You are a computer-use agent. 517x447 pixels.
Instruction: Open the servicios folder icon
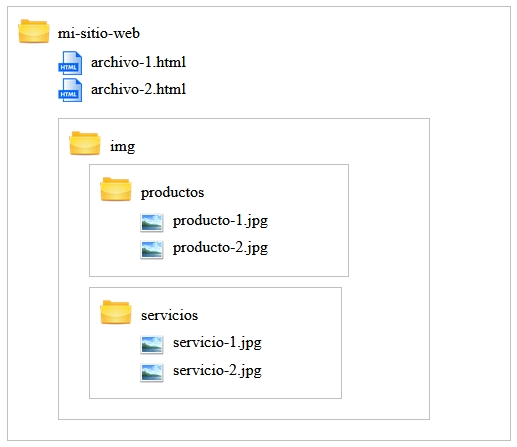tap(116, 312)
